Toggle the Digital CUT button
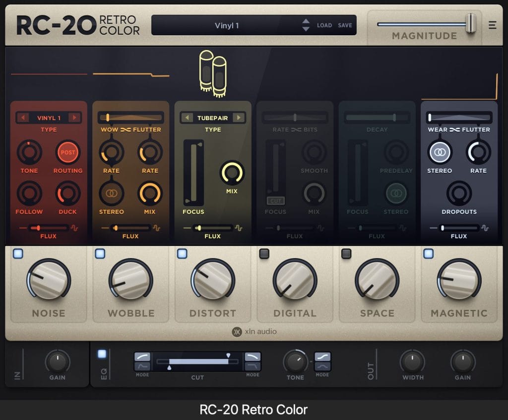This screenshot has height=420, width=508. point(276,201)
